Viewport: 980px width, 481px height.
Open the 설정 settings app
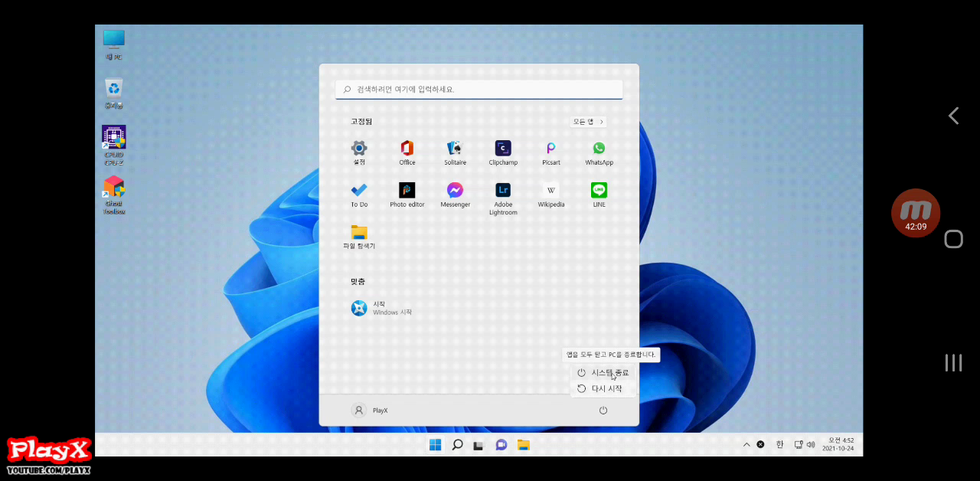click(359, 152)
